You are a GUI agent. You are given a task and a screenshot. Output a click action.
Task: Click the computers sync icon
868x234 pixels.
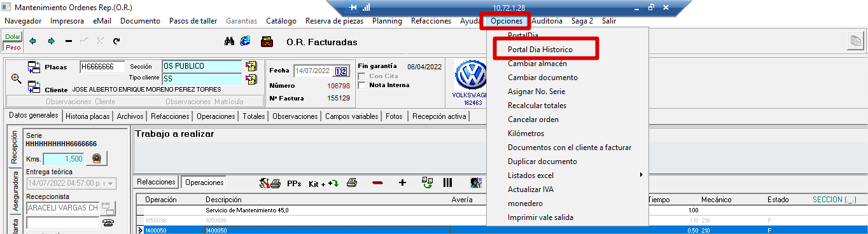428,182
